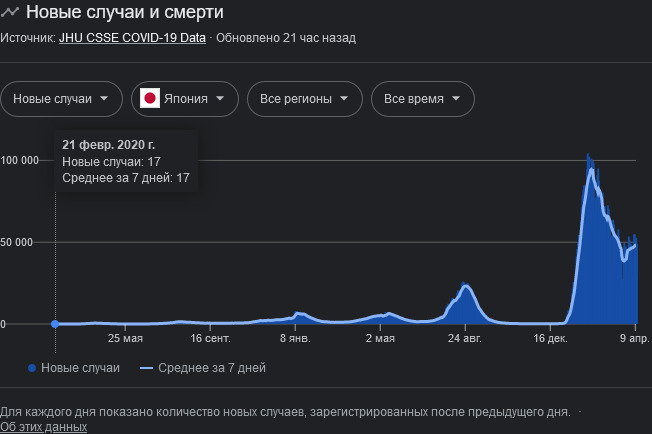Image resolution: width=652 pixels, height=434 pixels.
Task: Select the highlighted 21 февр. 2020 data point
Action: [55, 323]
